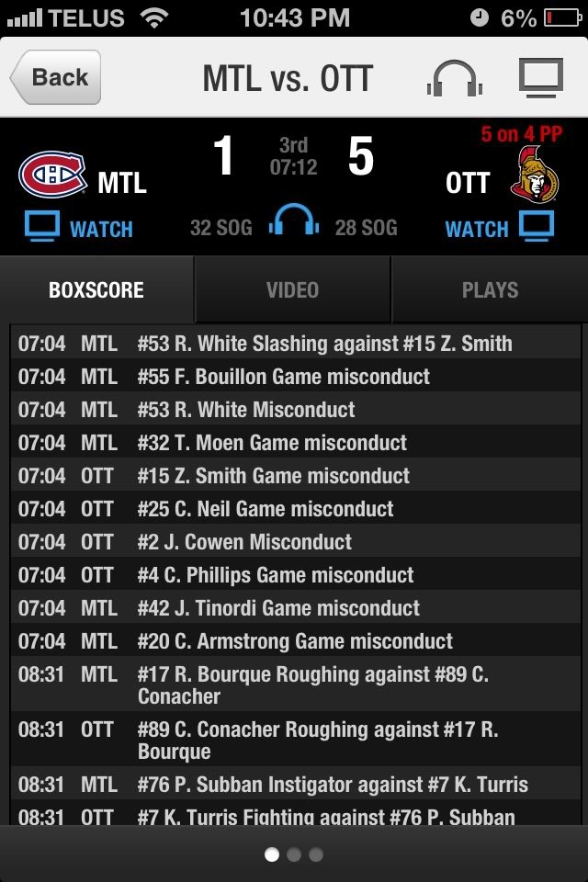Select the BOXSCORE tab
Viewport: 588px width, 882px height.
pyautogui.click(x=96, y=290)
